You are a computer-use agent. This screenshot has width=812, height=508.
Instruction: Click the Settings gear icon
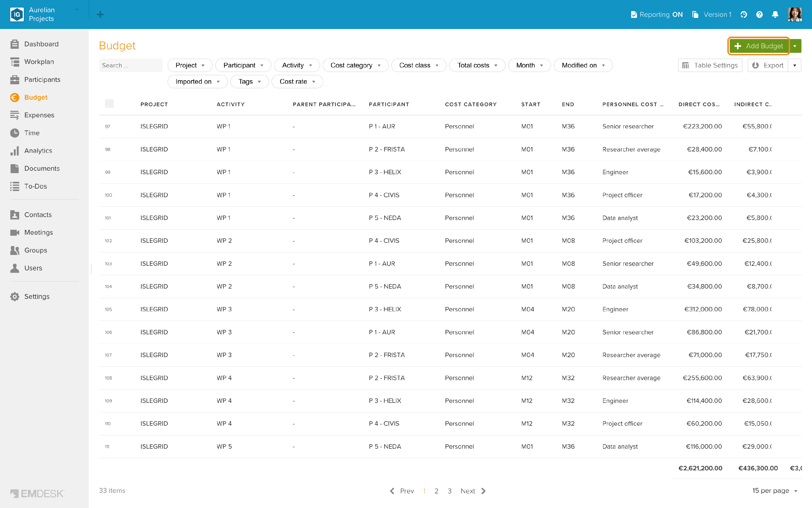pyautogui.click(x=14, y=297)
